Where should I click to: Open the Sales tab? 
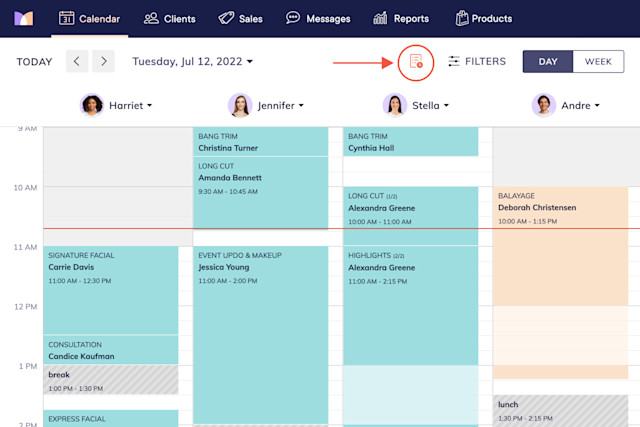(x=240, y=19)
